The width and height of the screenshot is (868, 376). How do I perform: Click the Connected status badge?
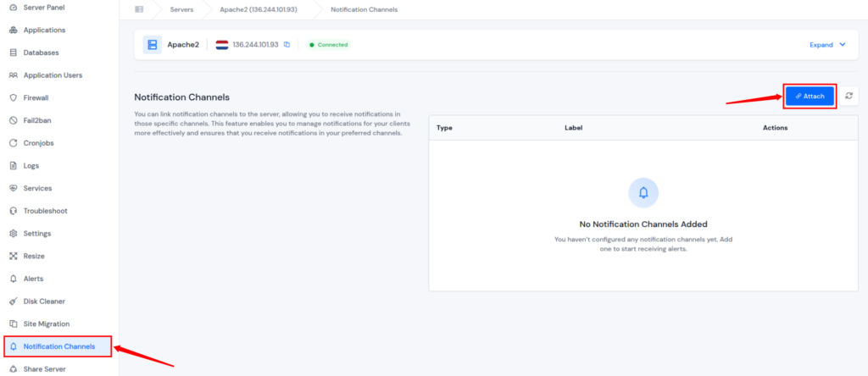329,45
